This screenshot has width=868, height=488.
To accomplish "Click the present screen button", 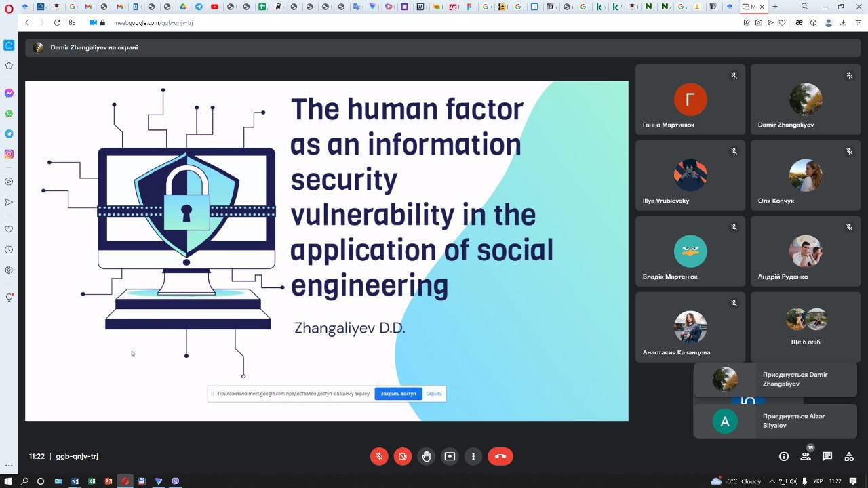I will click(x=450, y=456).
